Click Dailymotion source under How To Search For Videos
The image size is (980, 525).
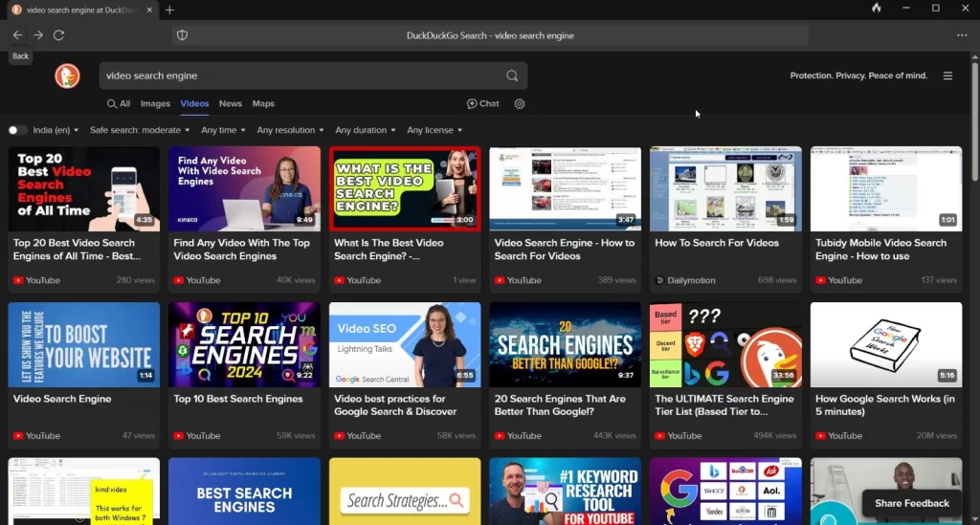tap(685, 280)
